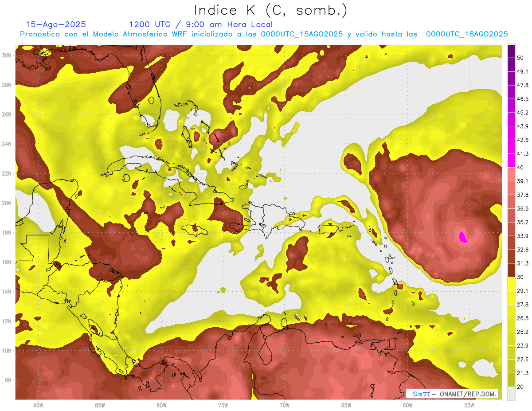Click the "80W" longitude label
This screenshot has width=532, height=411.
point(161,405)
